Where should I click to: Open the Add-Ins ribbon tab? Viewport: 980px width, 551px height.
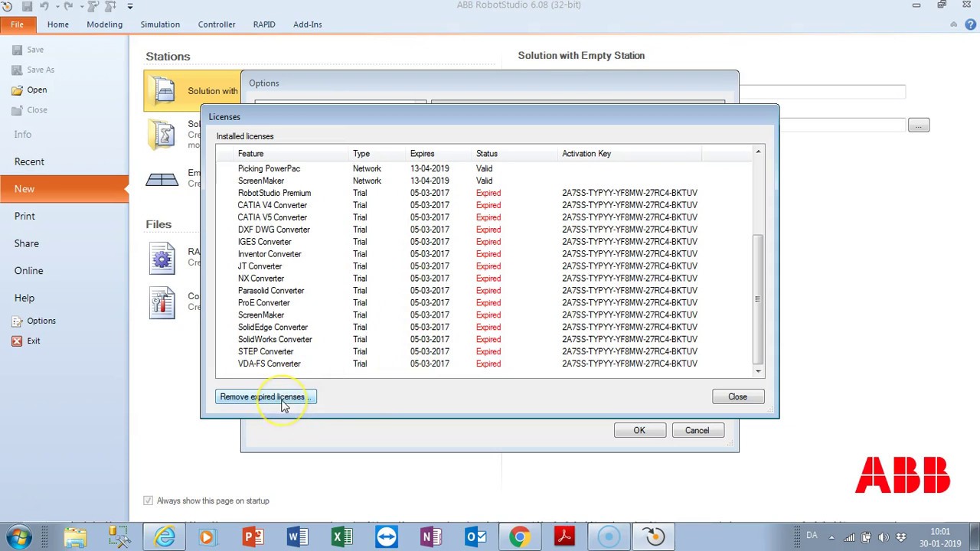coord(307,24)
